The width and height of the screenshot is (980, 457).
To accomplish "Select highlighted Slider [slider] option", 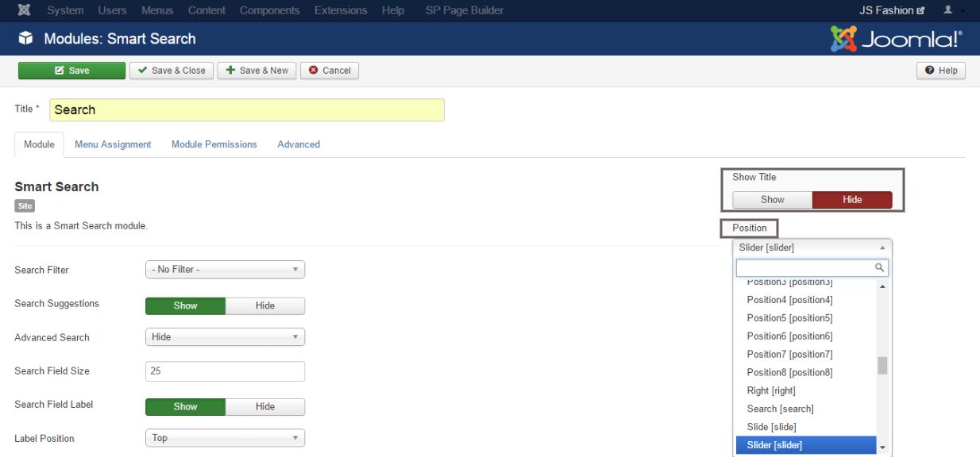I will tap(805, 445).
